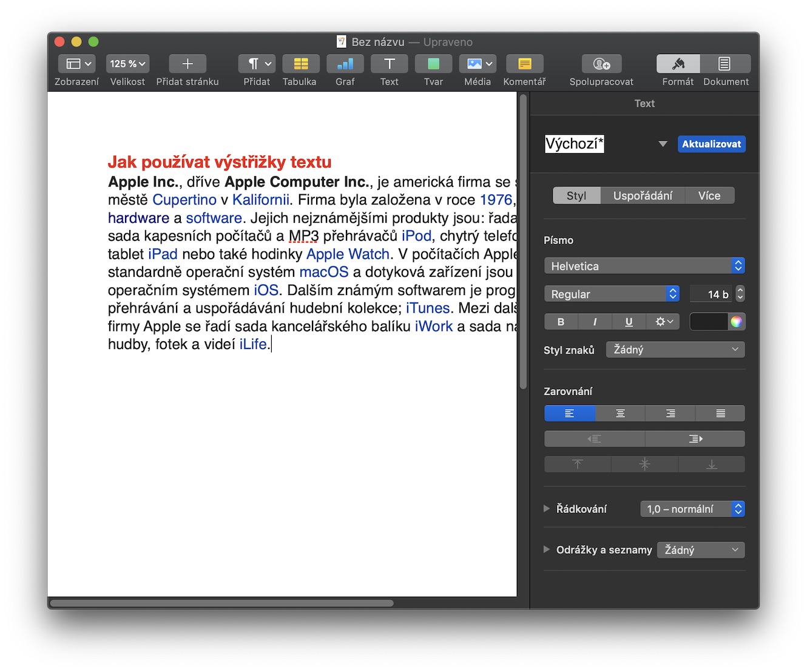Align text to middle vertically

click(644, 464)
